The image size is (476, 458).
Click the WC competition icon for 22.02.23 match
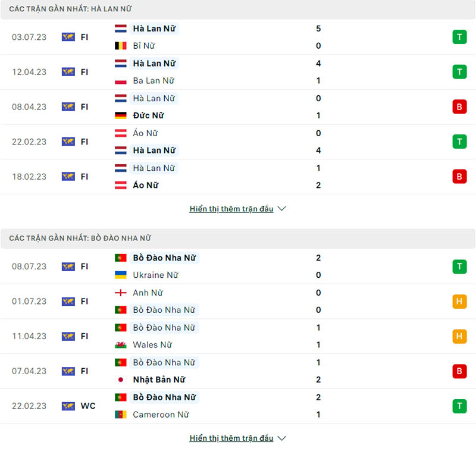[x=68, y=406]
